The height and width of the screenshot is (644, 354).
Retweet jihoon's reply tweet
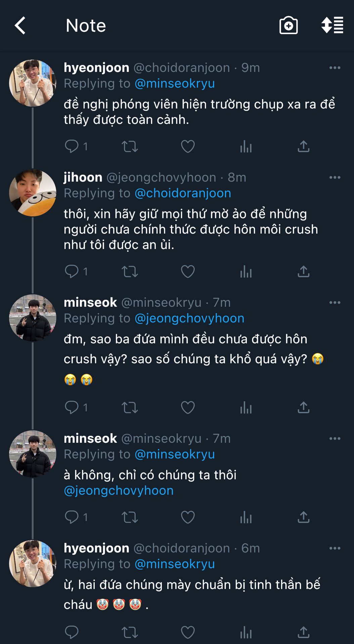(130, 272)
